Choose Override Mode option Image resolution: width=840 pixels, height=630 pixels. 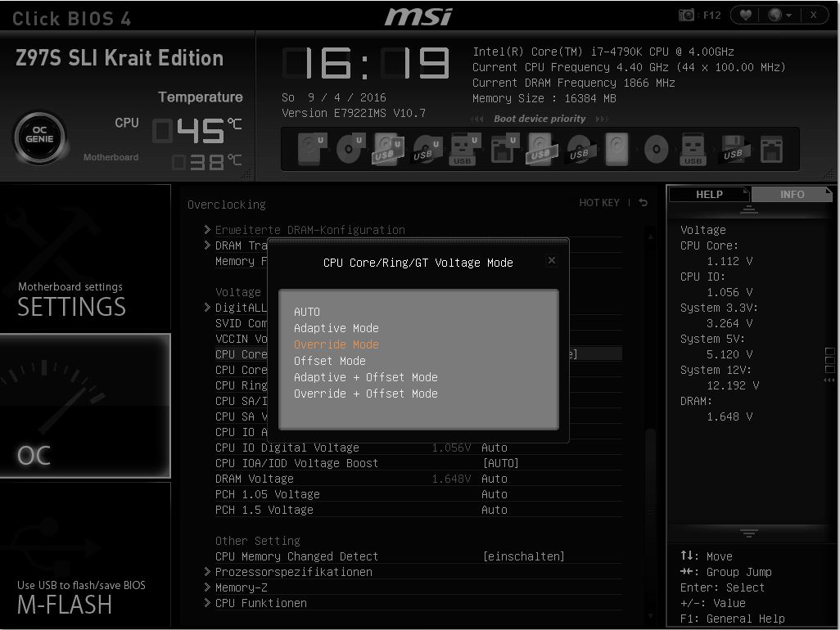click(336, 344)
